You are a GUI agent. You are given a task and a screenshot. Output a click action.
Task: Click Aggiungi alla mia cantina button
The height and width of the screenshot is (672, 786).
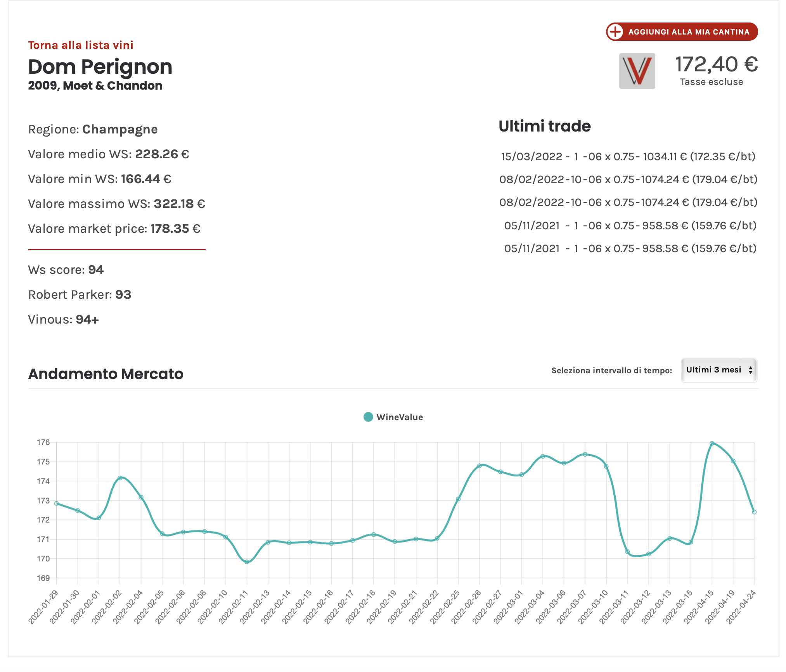click(682, 32)
